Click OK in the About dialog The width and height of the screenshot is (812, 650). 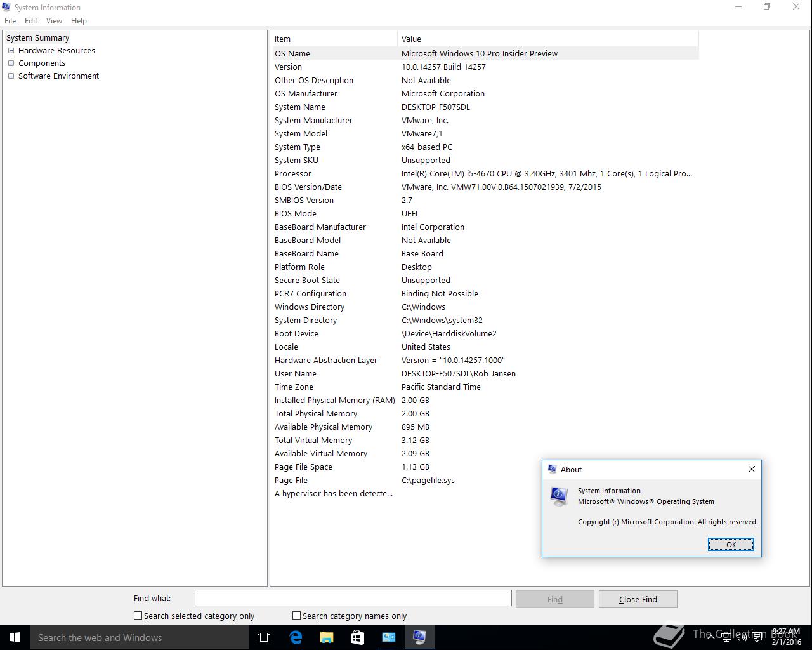pyautogui.click(x=731, y=544)
